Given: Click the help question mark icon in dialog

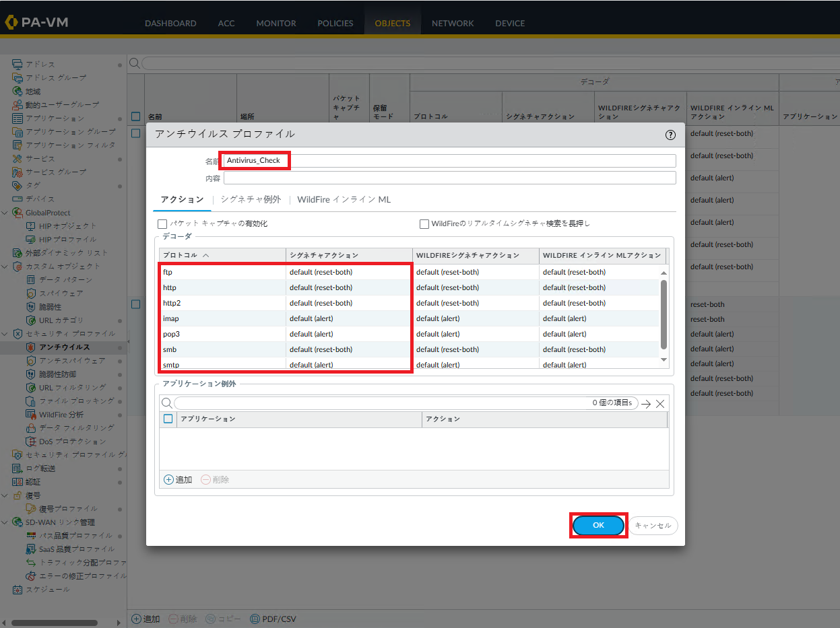Looking at the screenshot, I should [670, 135].
